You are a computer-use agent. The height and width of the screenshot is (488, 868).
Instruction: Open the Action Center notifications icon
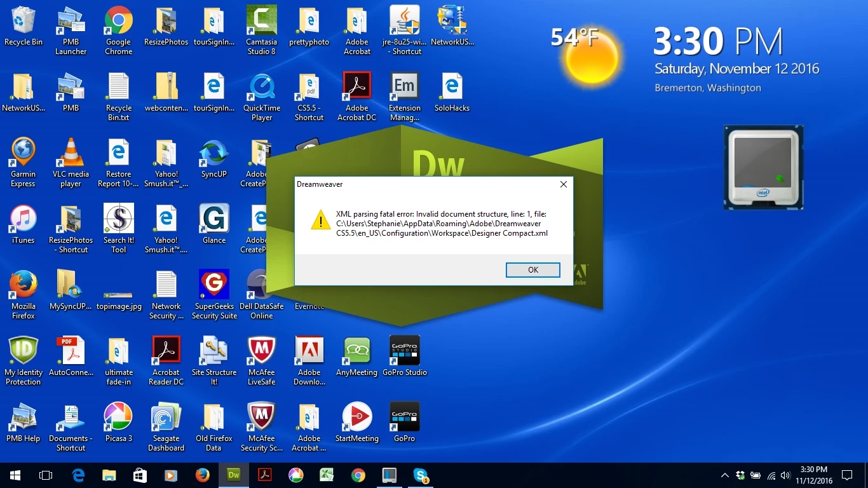tap(846, 475)
